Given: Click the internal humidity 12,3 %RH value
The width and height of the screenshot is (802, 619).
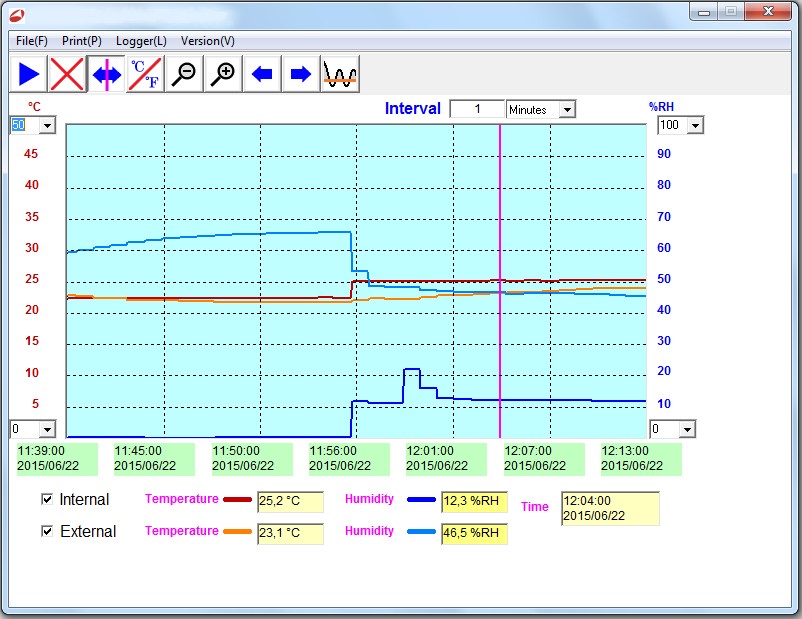Looking at the screenshot, I should pos(474,501).
